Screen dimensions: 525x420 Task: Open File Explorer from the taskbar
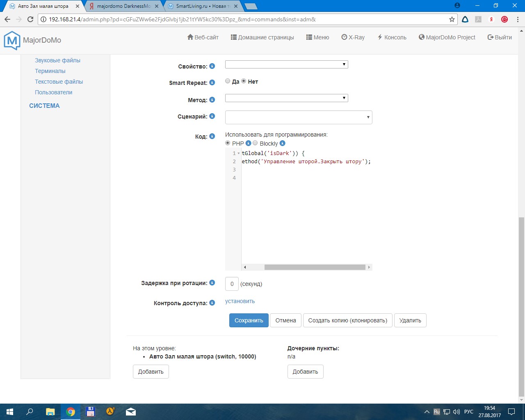(x=50, y=412)
